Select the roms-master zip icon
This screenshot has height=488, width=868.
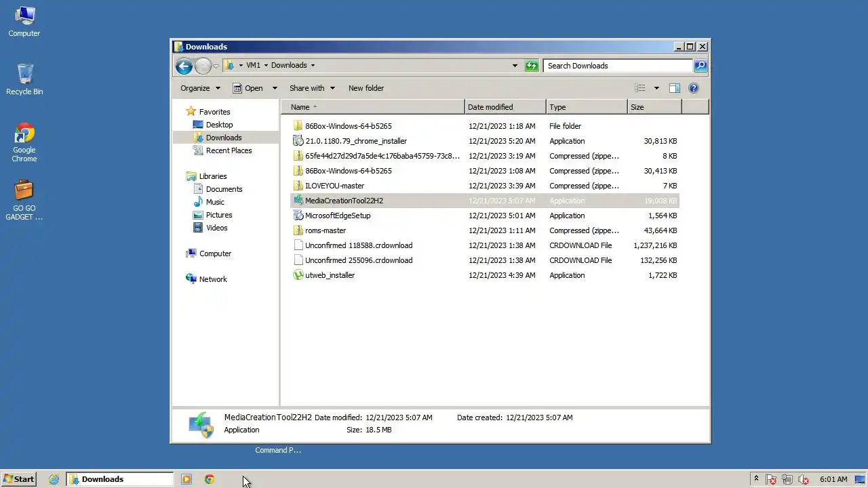pos(298,230)
